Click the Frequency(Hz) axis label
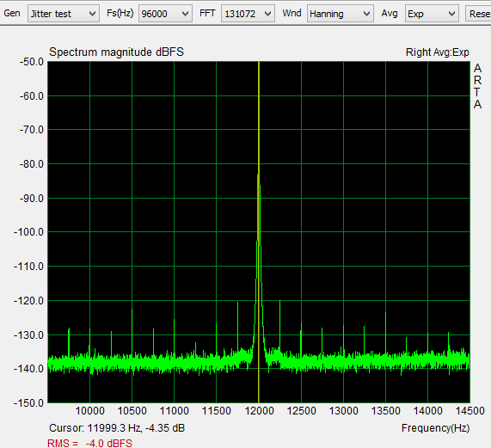Screen dimensions: 491x448 click(x=436, y=427)
